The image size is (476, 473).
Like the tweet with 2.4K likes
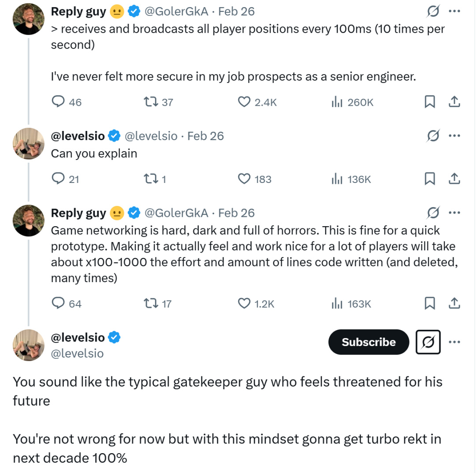tap(244, 102)
